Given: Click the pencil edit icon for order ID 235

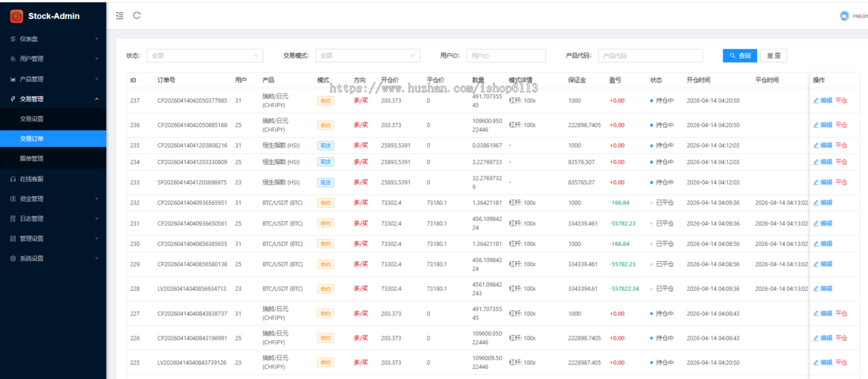Looking at the screenshot, I should 816,145.
